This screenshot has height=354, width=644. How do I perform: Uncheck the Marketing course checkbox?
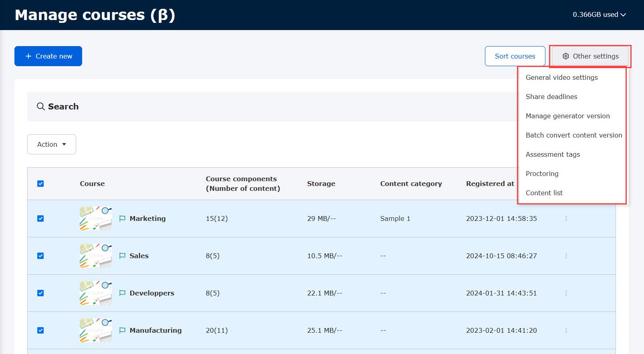coord(40,218)
